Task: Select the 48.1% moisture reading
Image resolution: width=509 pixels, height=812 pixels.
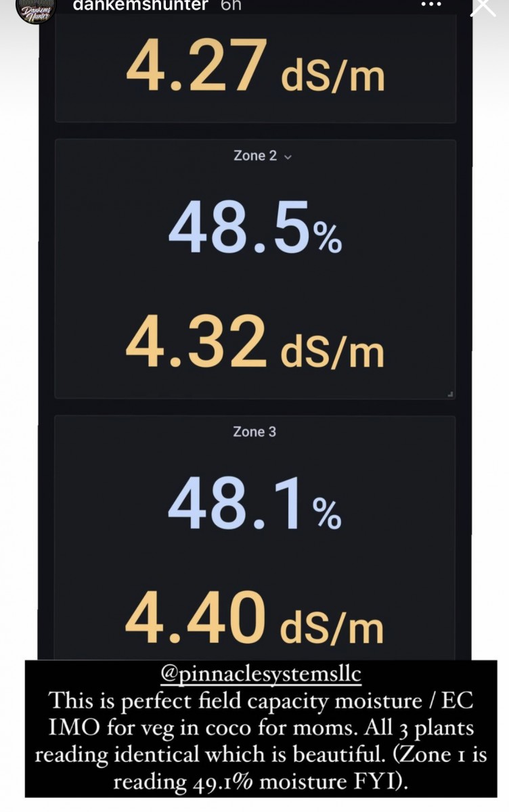Action: pyautogui.click(x=255, y=507)
